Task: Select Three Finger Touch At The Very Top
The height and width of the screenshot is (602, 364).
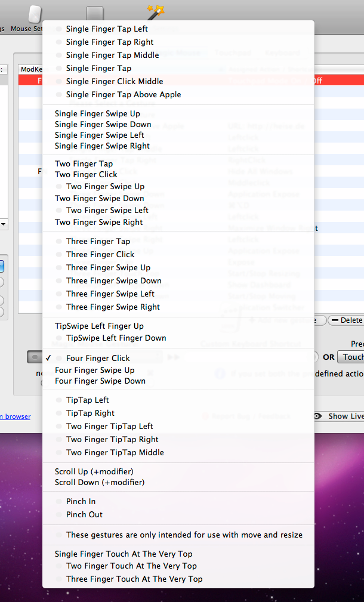Action: 134,579
